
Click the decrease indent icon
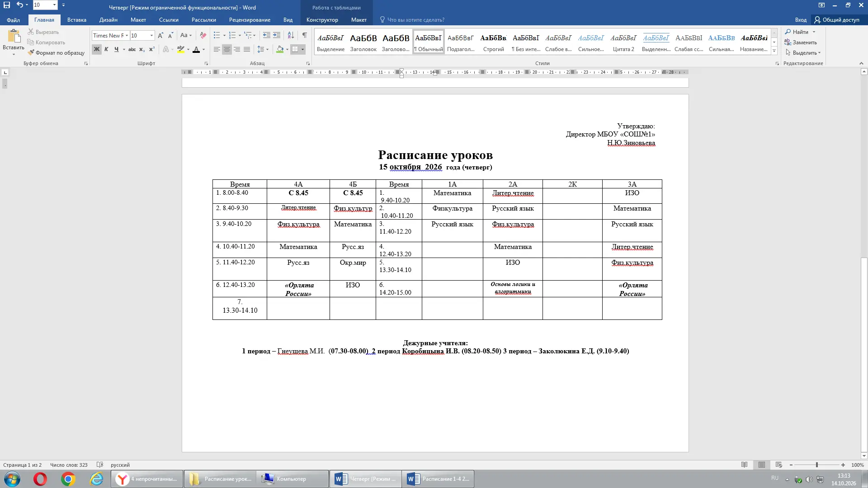(267, 35)
